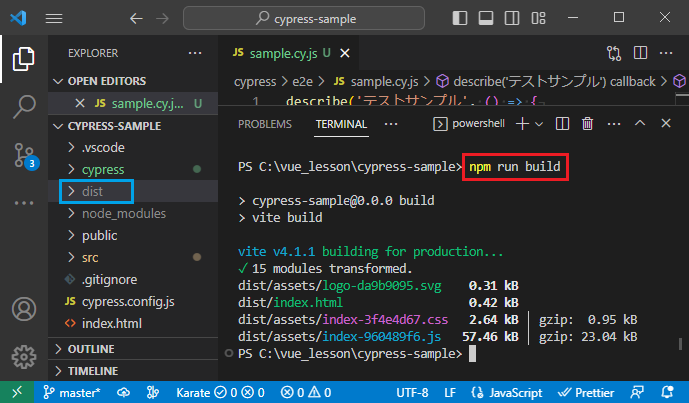This screenshot has width=689, height=403.
Task: Open the Accounts menu icon
Action: (24, 309)
